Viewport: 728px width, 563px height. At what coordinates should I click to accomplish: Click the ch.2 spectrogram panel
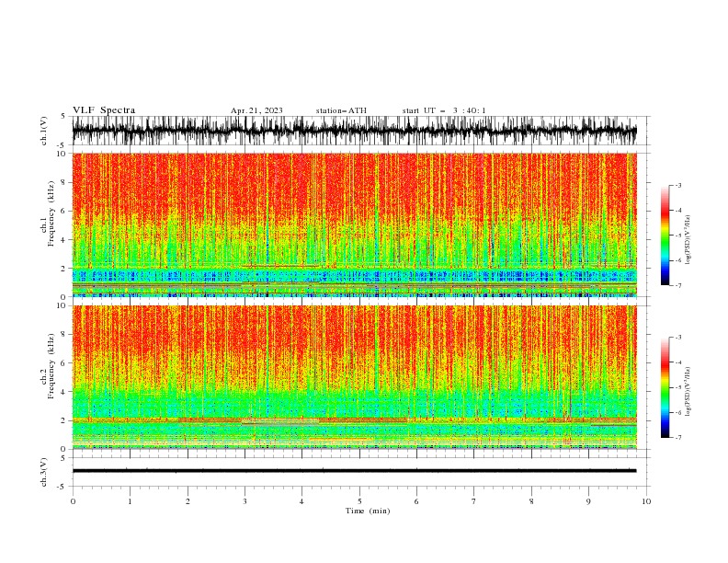(354, 377)
